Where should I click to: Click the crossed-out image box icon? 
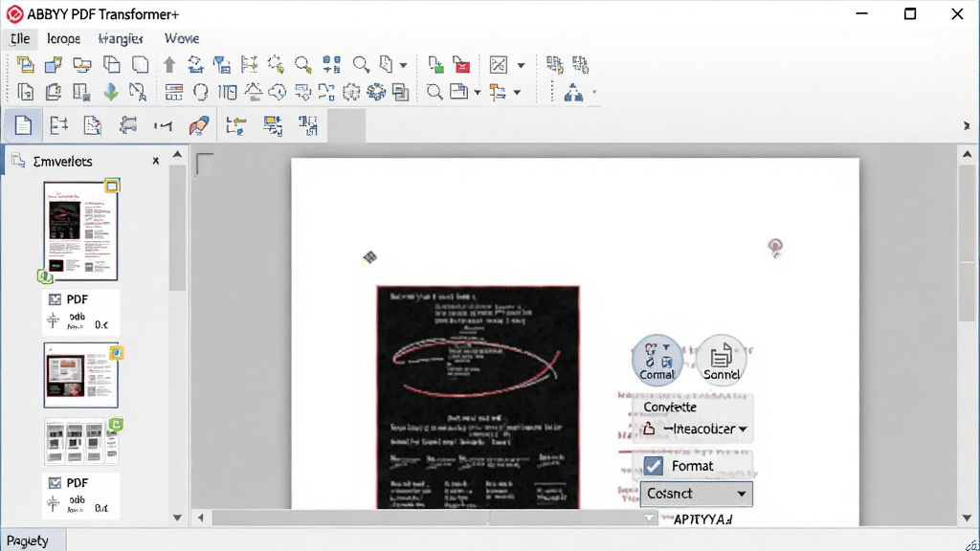[498, 64]
